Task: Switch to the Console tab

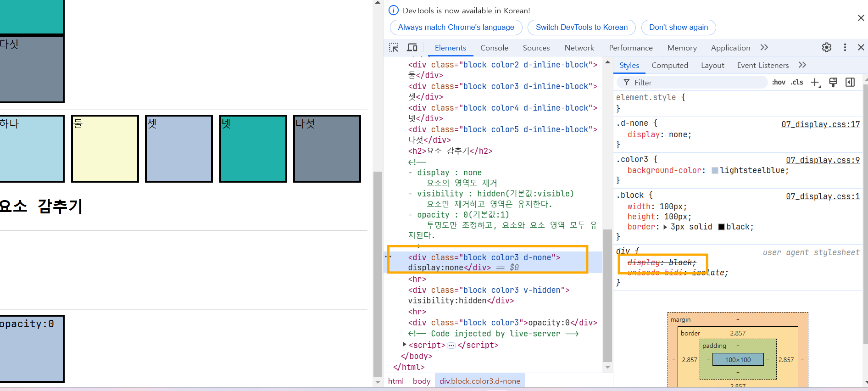Action: 494,48
